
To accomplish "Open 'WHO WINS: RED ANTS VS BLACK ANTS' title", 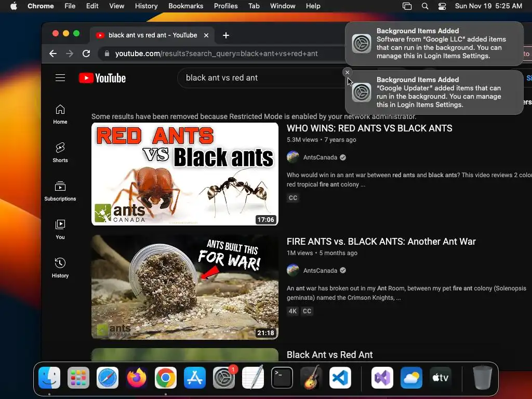I will pyautogui.click(x=369, y=128).
